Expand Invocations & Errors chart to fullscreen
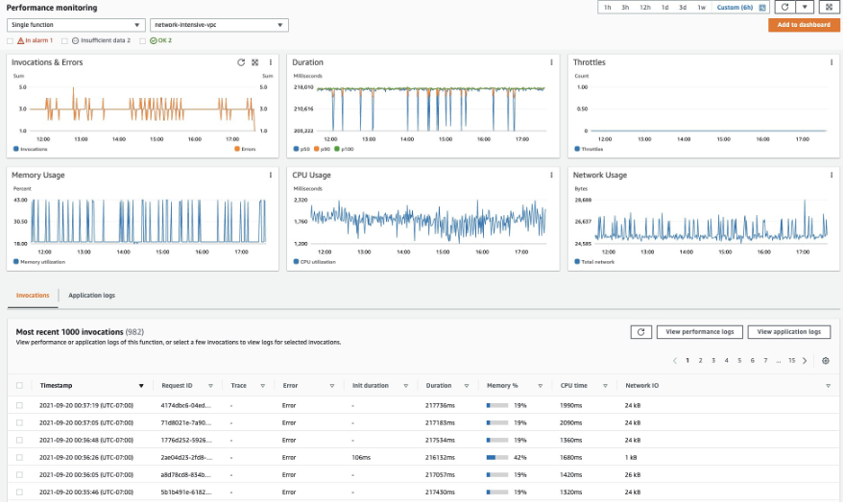 [255, 62]
